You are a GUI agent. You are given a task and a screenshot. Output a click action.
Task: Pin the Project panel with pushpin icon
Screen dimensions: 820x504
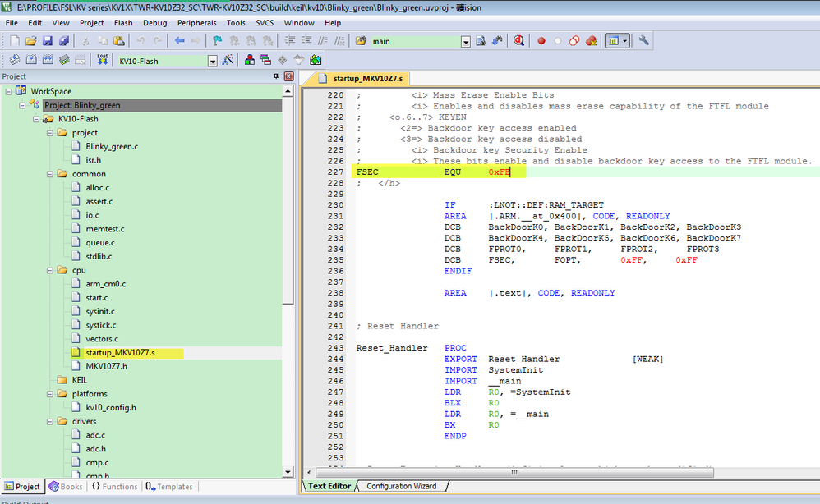tap(276, 76)
